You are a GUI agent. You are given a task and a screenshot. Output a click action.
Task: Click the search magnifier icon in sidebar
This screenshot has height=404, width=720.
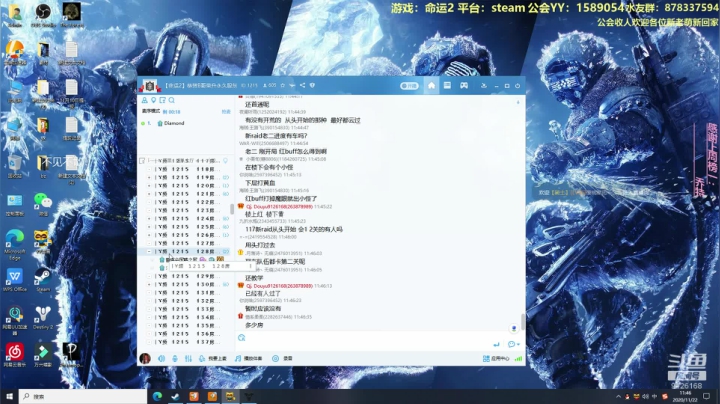click(x=171, y=100)
